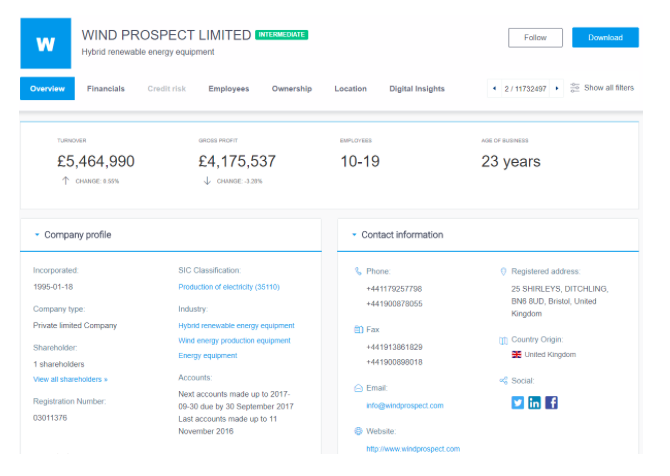Click the Country Origin map icon
Screen dimensions: 670x476
pos(503,340)
